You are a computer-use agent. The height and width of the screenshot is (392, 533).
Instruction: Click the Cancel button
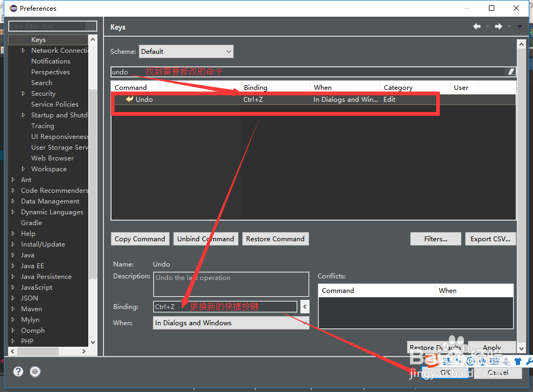(x=498, y=372)
